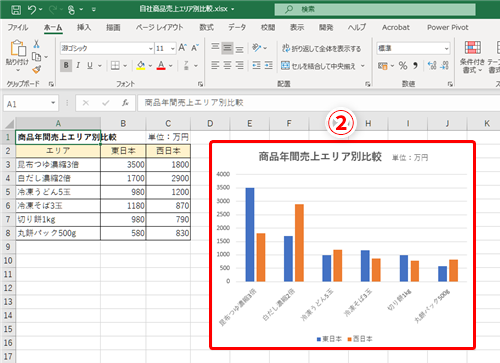Image resolution: width=500 pixels, height=363 pixels.
Task: Click 条件付き書式 conditional formatting button
Action: click(472, 57)
